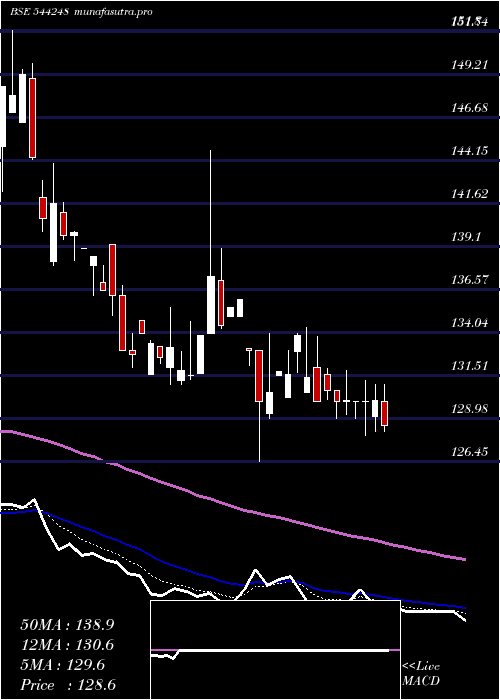The width and height of the screenshot is (500, 700).
Task: Click the Price : 128.6 readout
Action: [68, 685]
